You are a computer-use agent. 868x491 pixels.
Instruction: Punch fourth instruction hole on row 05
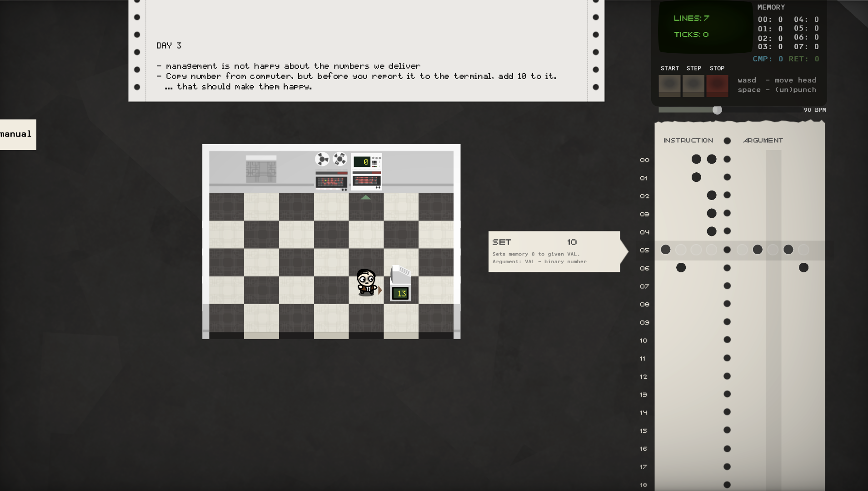pyautogui.click(x=712, y=250)
